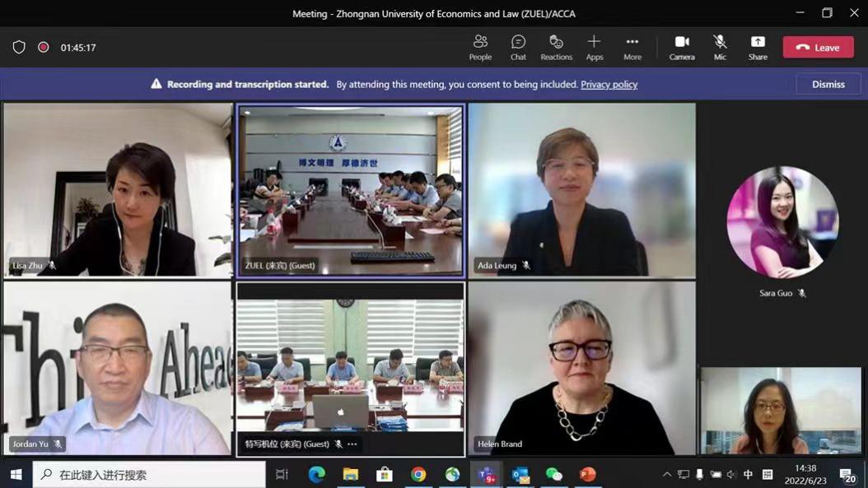This screenshot has width=868, height=488.
Task: Toggle the 中 input method indicator
Action: click(748, 475)
